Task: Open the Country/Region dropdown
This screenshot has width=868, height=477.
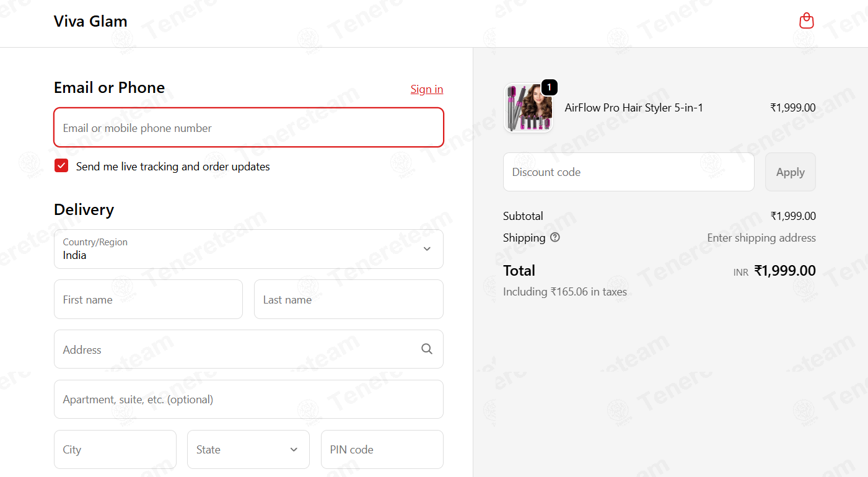Action: coord(248,249)
